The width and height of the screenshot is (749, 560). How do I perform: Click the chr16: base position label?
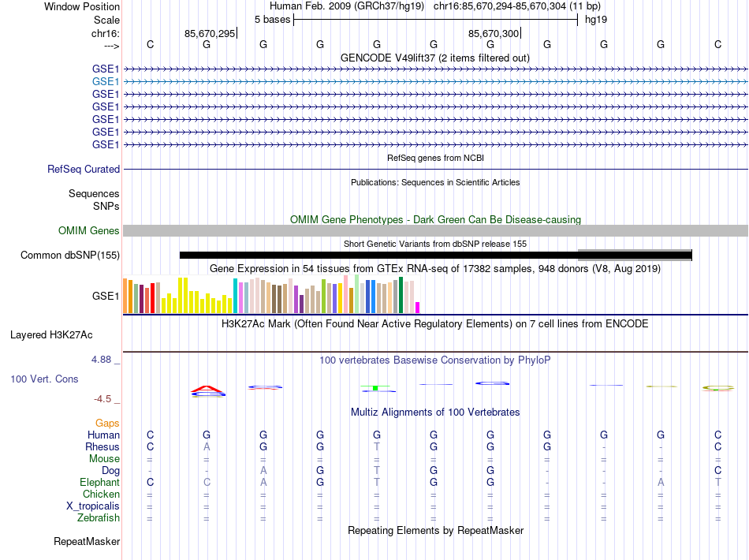point(106,33)
